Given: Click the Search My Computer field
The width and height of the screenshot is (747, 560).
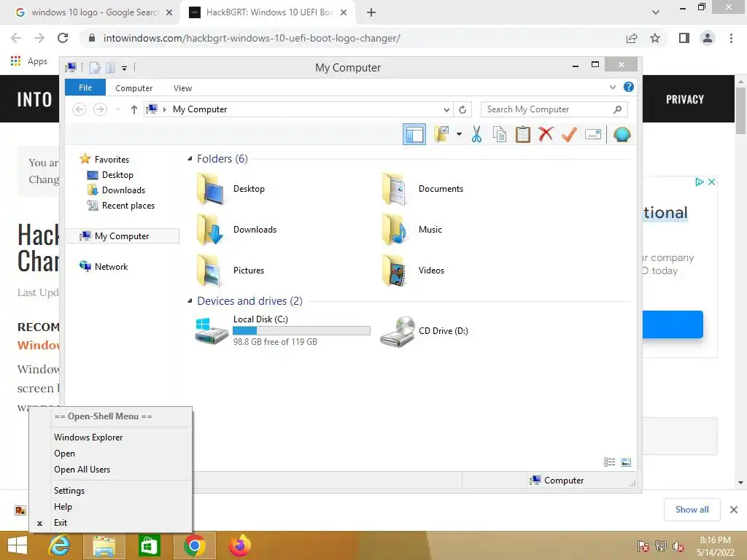Looking at the screenshot, I should (554, 109).
